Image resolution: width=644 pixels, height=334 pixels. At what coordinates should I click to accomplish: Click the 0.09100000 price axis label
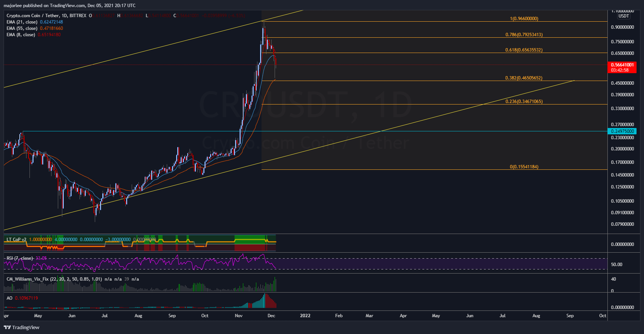point(622,213)
